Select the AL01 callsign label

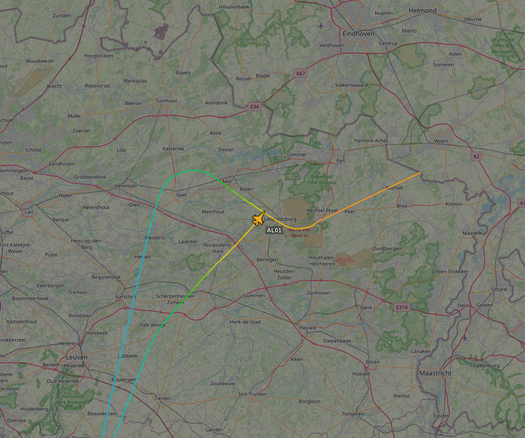point(274,230)
